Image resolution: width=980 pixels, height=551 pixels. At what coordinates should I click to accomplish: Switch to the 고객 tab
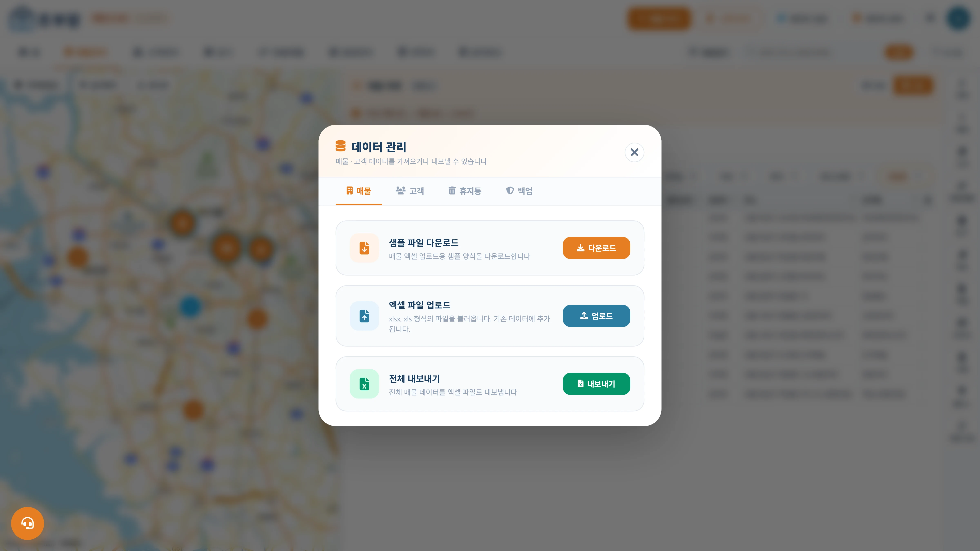(x=410, y=191)
